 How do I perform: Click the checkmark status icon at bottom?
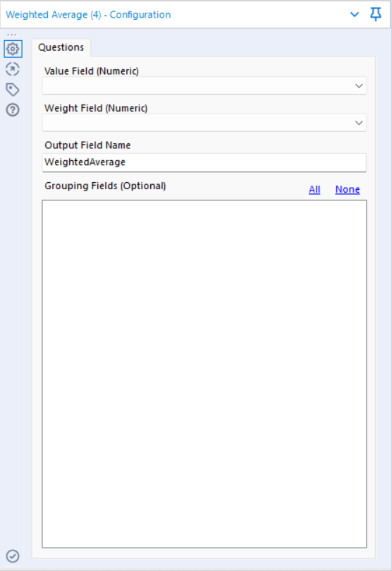[13, 556]
